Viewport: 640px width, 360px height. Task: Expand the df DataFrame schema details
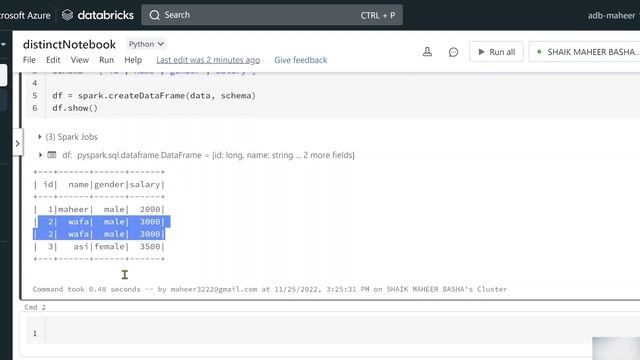point(40,155)
